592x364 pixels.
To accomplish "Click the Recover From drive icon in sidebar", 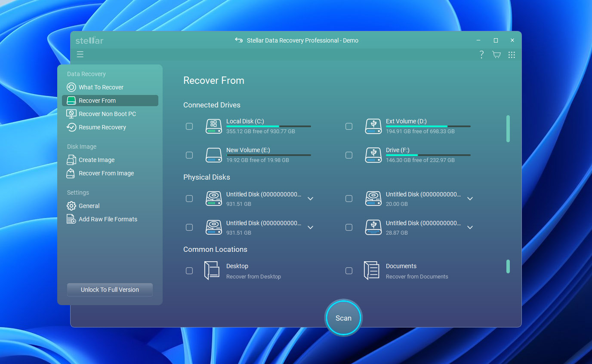I will tap(71, 101).
